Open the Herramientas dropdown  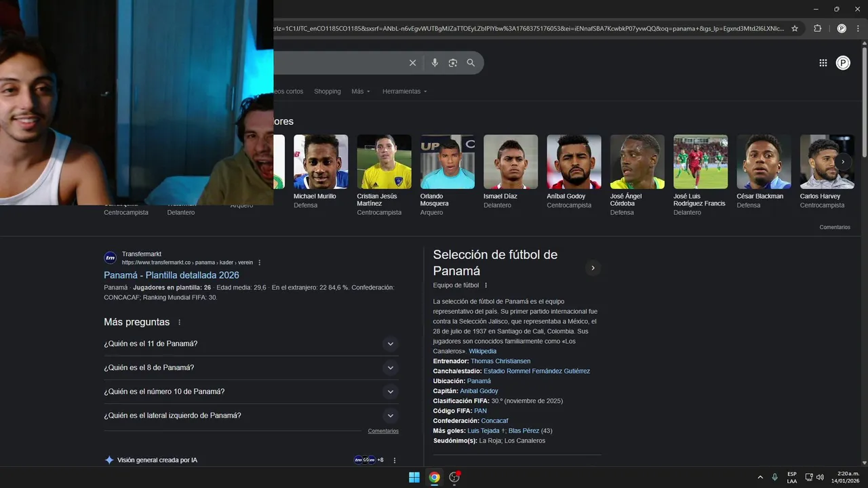(405, 91)
